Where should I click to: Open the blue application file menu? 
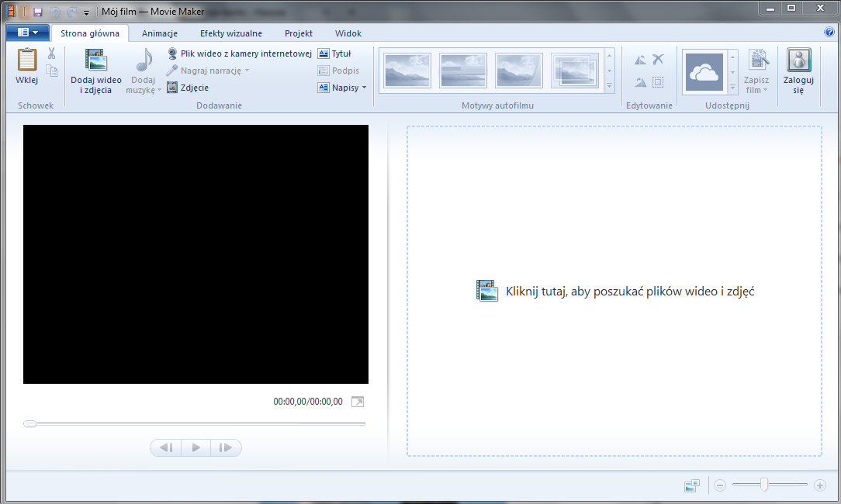tap(28, 33)
